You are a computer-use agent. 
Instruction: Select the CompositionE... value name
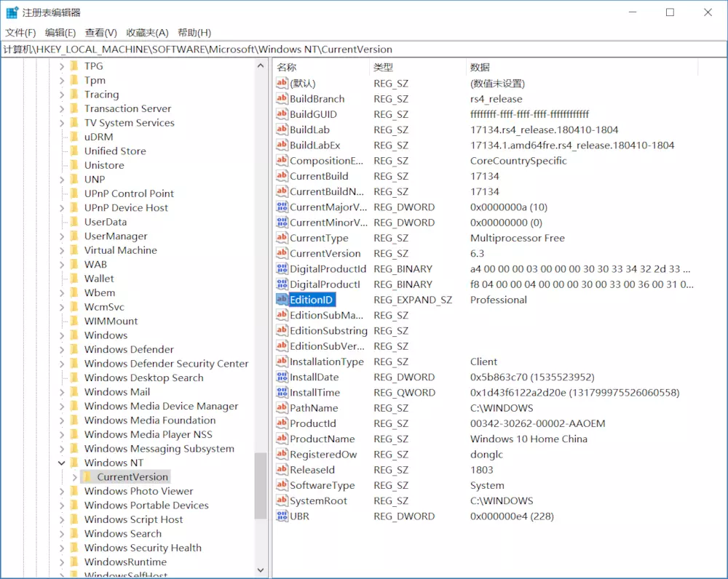(326, 161)
